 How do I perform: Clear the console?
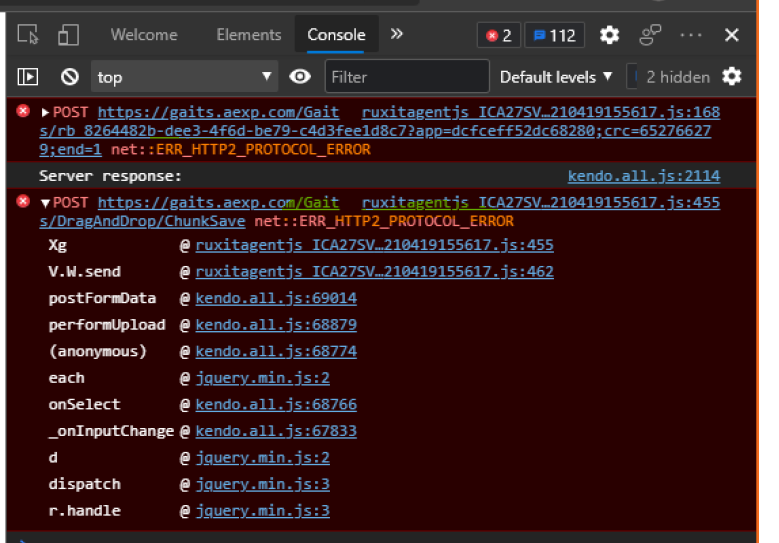tap(70, 77)
